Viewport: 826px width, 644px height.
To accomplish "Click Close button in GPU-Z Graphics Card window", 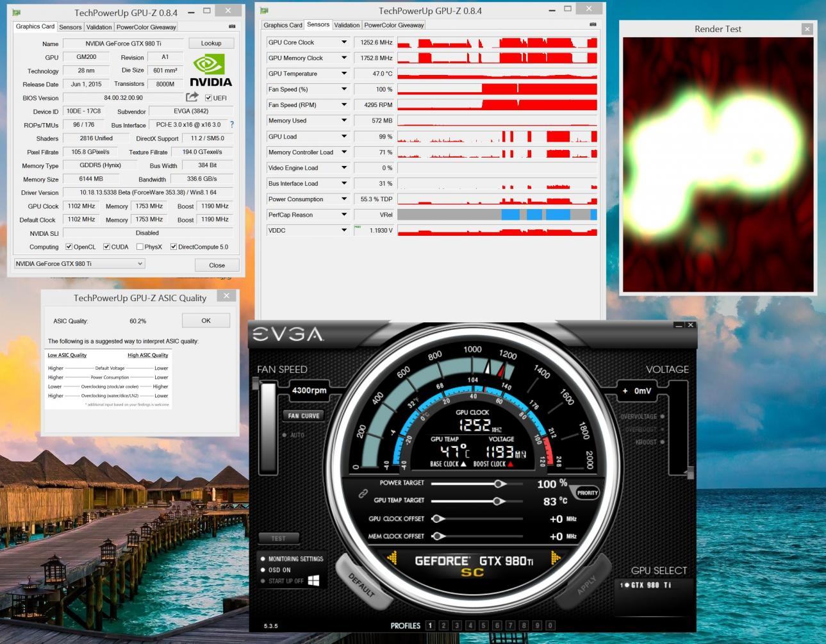I will (x=217, y=265).
